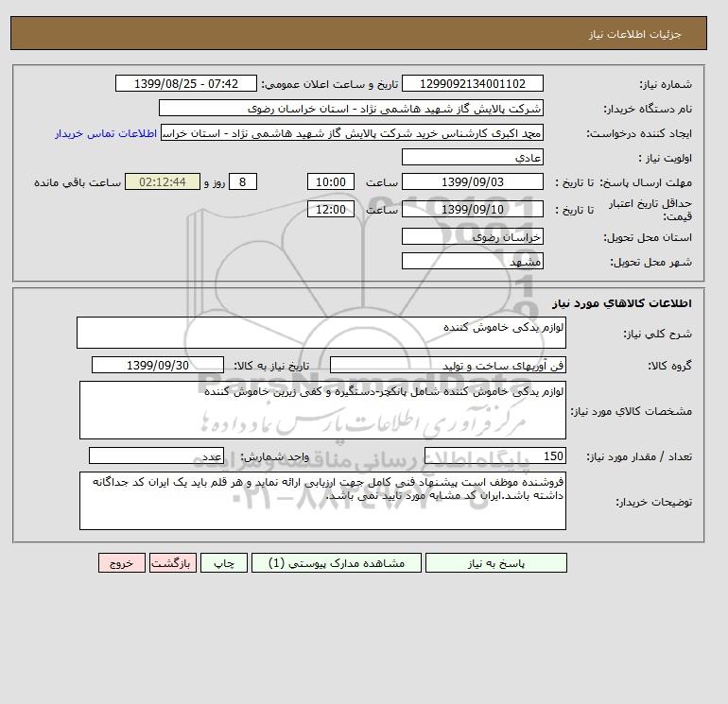Screen dimensions: 728x704
Task: Click price validity date 1399/09/10 field
Action: point(472,209)
